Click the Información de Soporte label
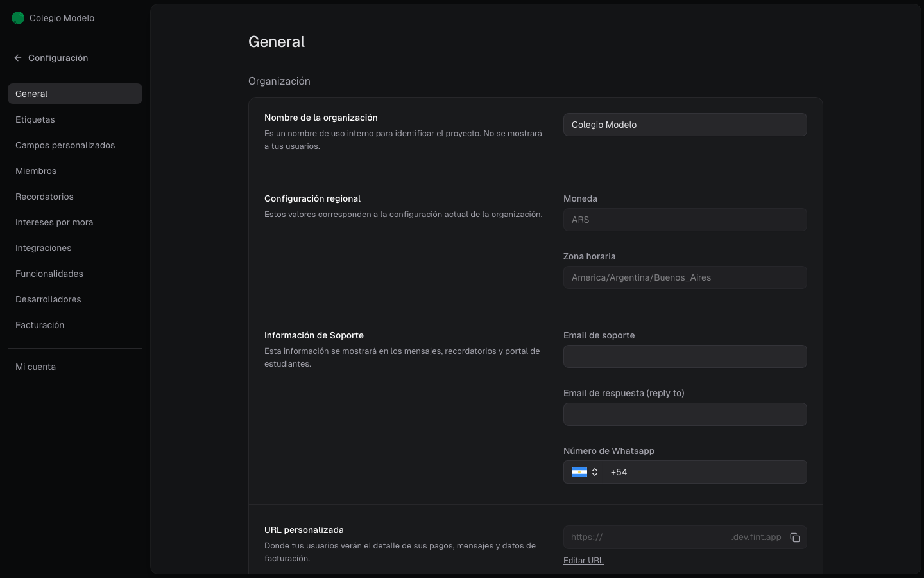 click(x=314, y=335)
